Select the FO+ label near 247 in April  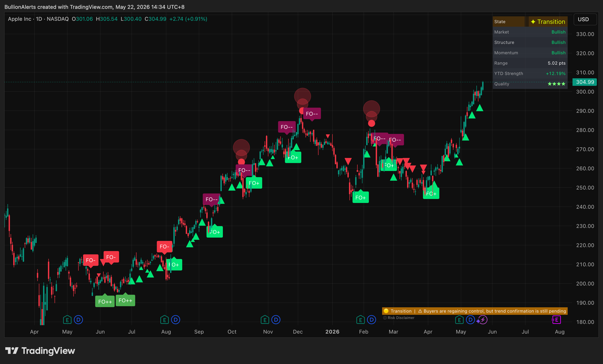click(x=431, y=193)
